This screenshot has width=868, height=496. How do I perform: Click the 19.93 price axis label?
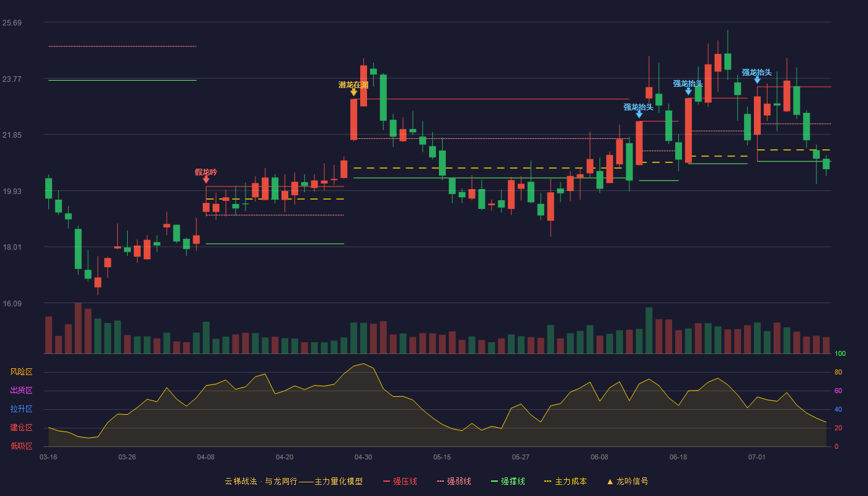(x=12, y=191)
